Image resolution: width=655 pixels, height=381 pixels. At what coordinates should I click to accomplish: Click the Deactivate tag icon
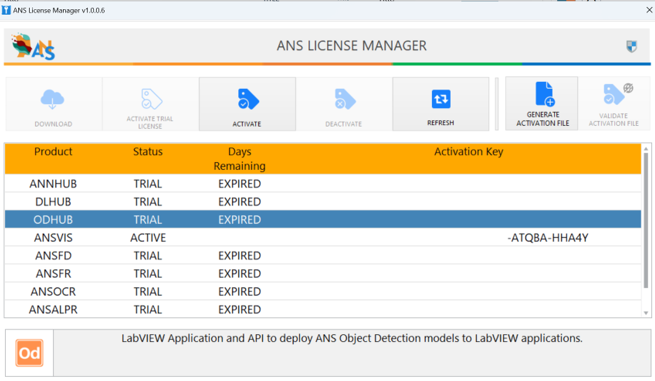[x=344, y=99]
